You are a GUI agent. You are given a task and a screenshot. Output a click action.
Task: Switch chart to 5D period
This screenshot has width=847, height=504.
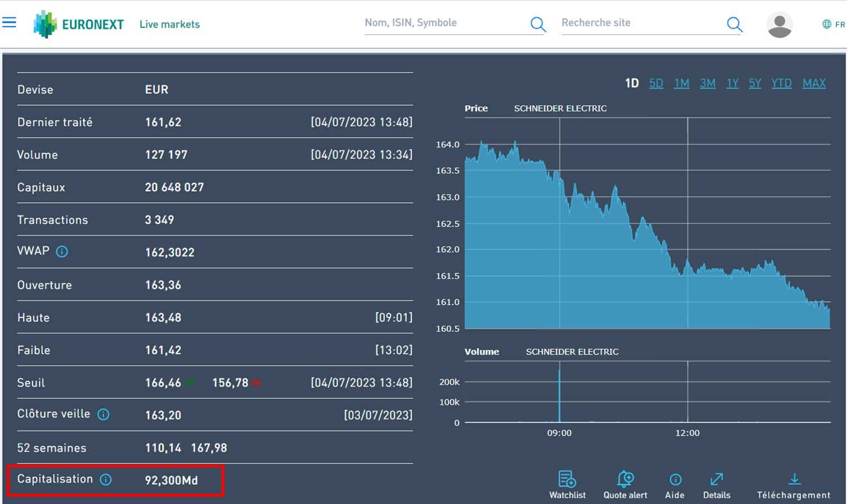coord(656,83)
